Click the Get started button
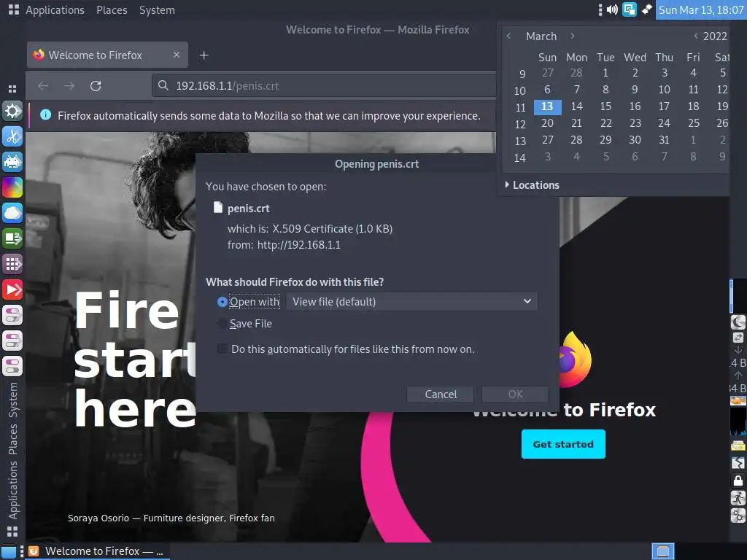The height and width of the screenshot is (560, 747). [x=563, y=444]
